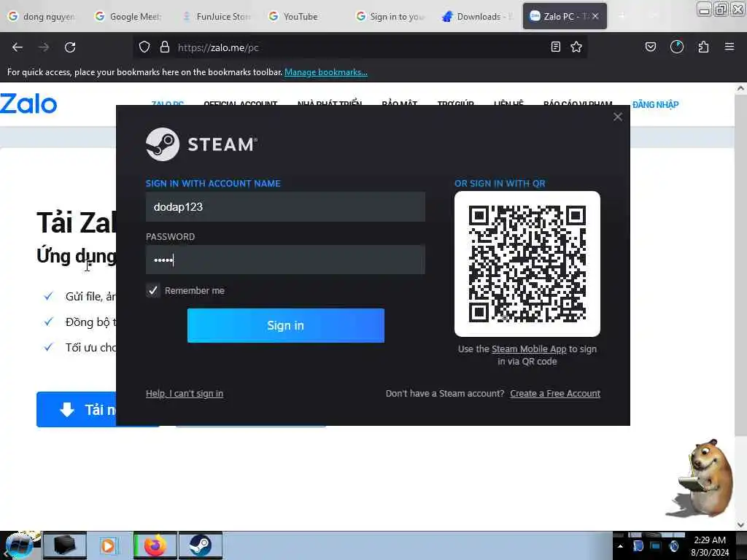
Task: Switch to the dong nguyen tab
Action: pos(43,16)
